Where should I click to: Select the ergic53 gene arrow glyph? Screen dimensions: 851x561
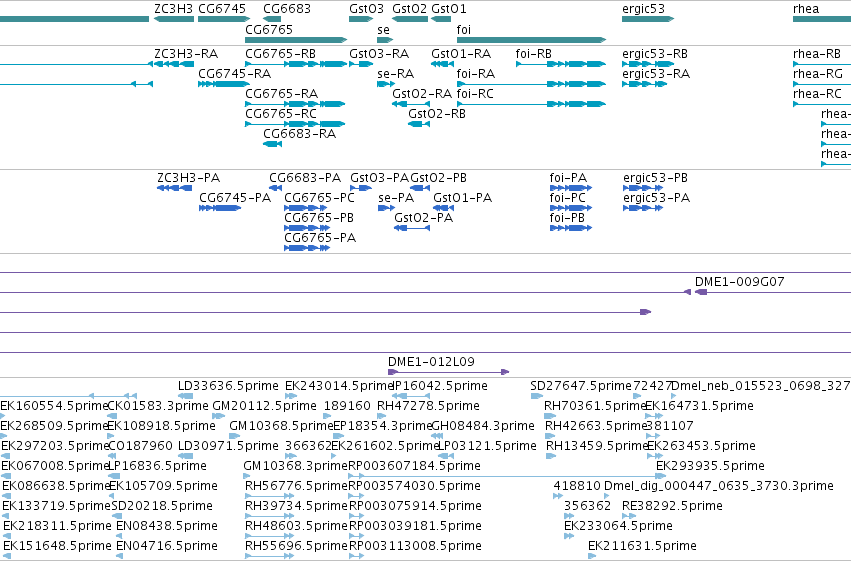[x=648, y=19]
